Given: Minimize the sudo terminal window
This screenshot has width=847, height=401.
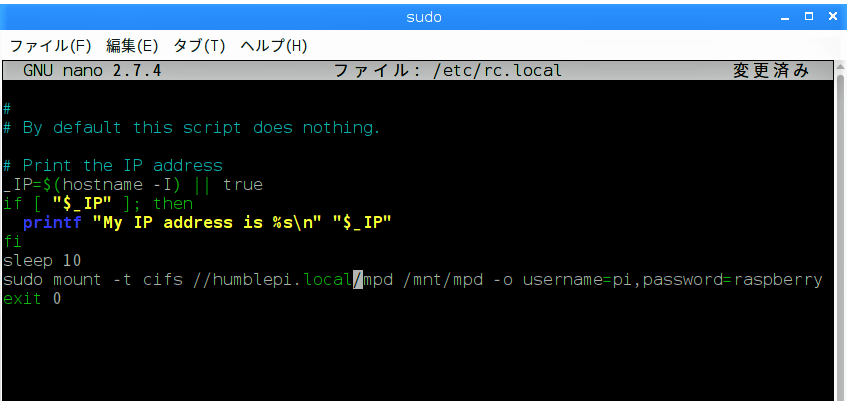Looking at the screenshot, I should [x=784, y=18].
